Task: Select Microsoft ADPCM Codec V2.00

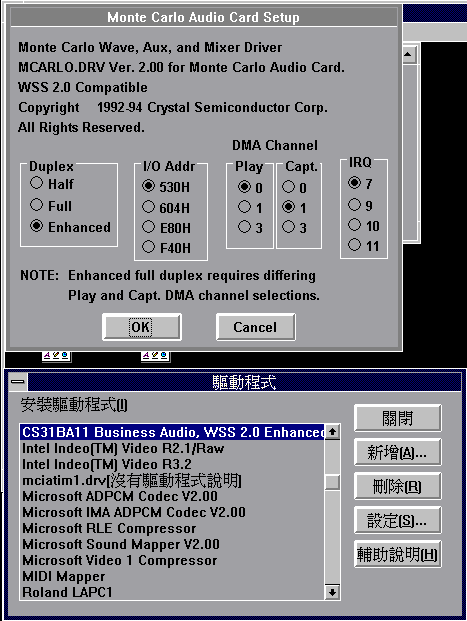Action: [x=172, y=496]
